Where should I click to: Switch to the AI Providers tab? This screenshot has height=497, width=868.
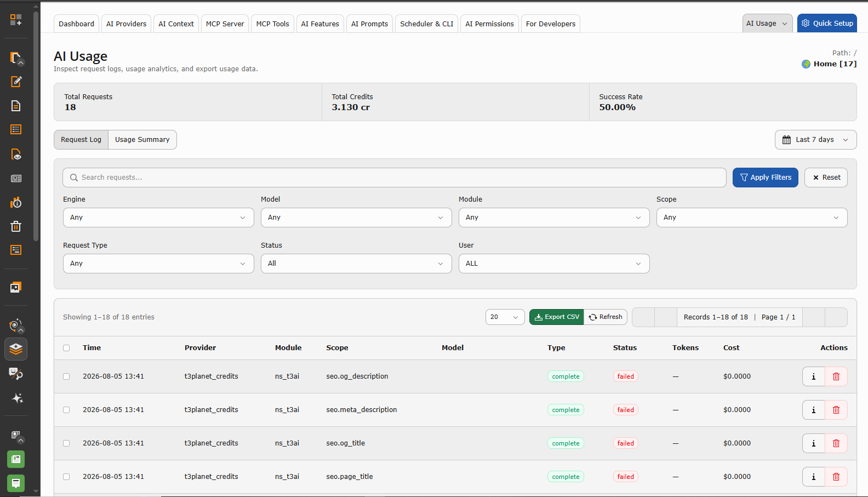point(126,24)
